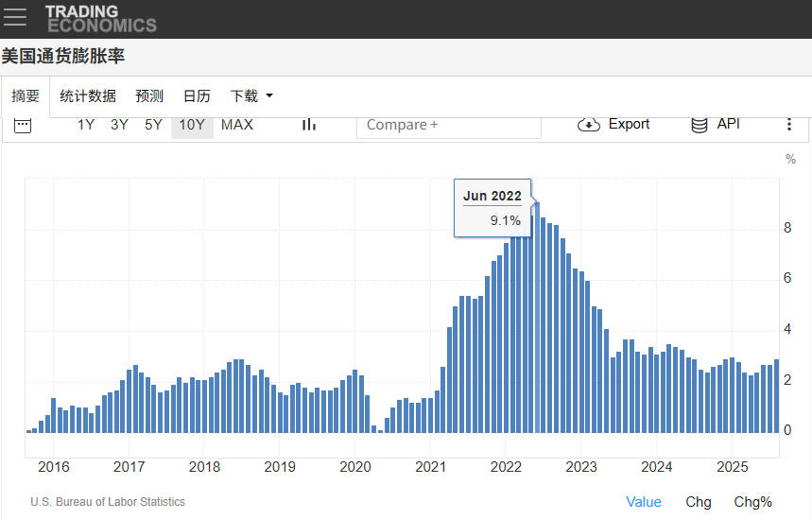Image resolution: width=812 pixels, height=520 pixels.
Task: Open the calendar date range icon
Action: click(x=23, y=125)
